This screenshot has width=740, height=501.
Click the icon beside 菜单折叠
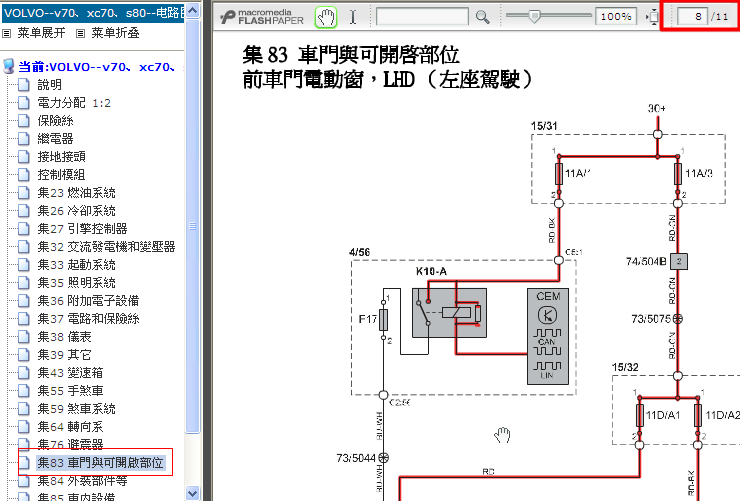pyautogui.click(x=81, y=33)
